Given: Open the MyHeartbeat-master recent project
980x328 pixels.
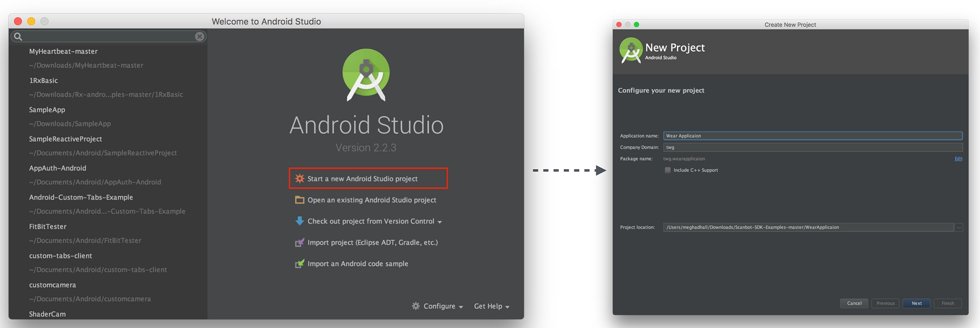Looking at the screenshot, I should (63, 51).
